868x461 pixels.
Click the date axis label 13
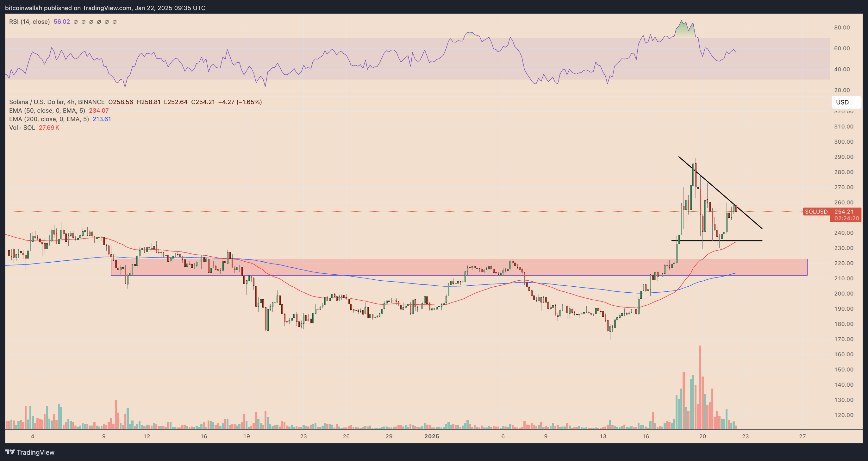click(x=603, y=436)
